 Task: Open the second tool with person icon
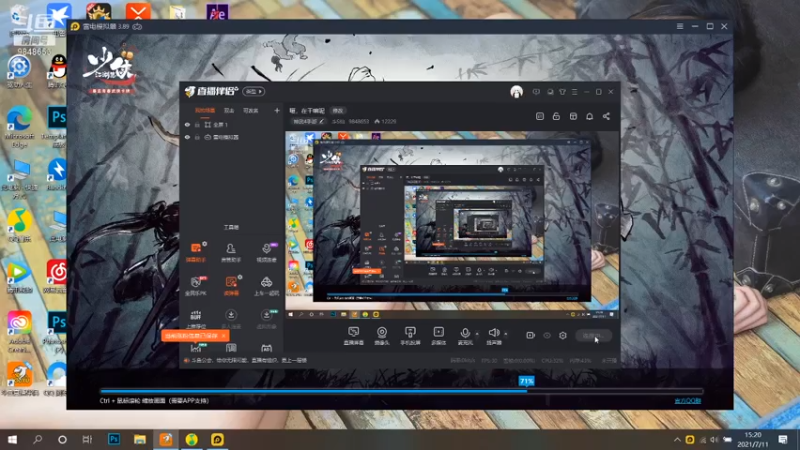pyautogui.click(x=231, y=253)
